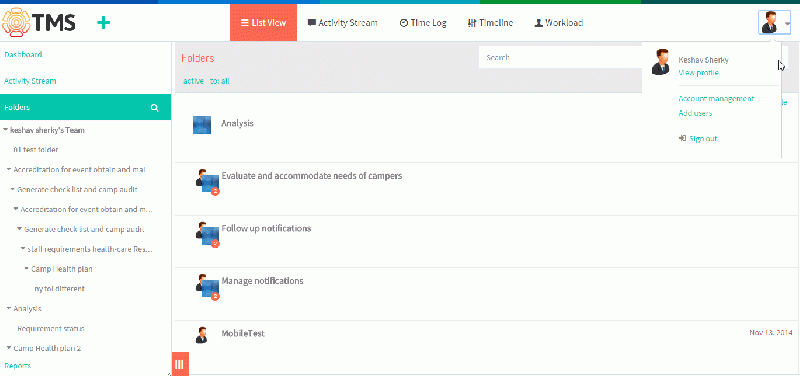Select the Requirement status tree item
The image size is (800, 376).
[51, 329]
